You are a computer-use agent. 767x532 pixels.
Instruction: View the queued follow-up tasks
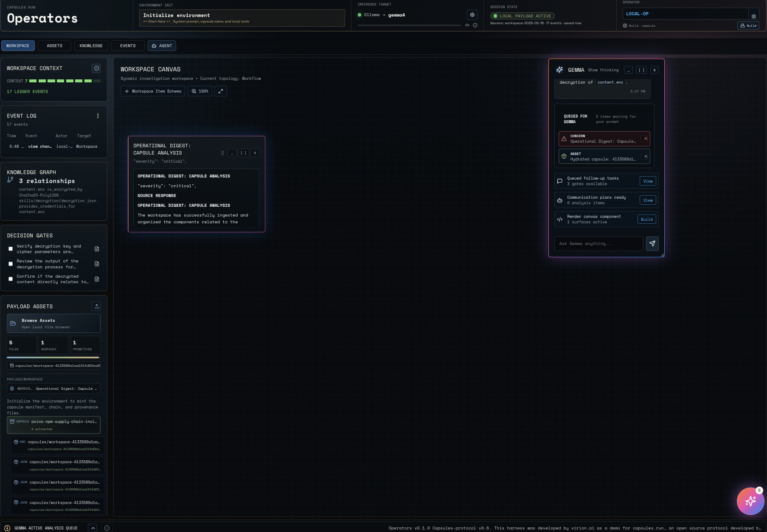648,181
